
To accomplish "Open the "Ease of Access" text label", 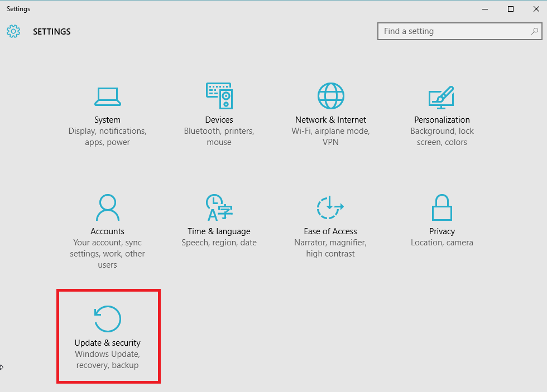I will click(x=330, y=231).
